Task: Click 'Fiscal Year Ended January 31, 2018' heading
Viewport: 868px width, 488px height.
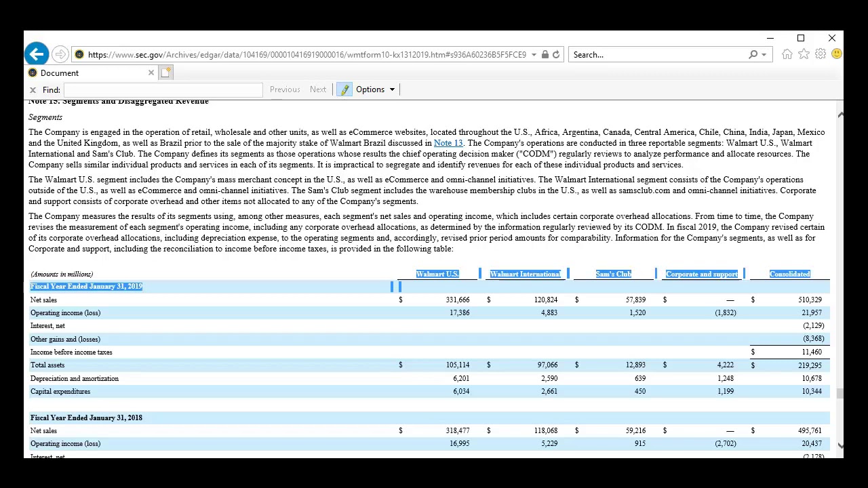Action: pyautogui.click(x=86, y=418)
